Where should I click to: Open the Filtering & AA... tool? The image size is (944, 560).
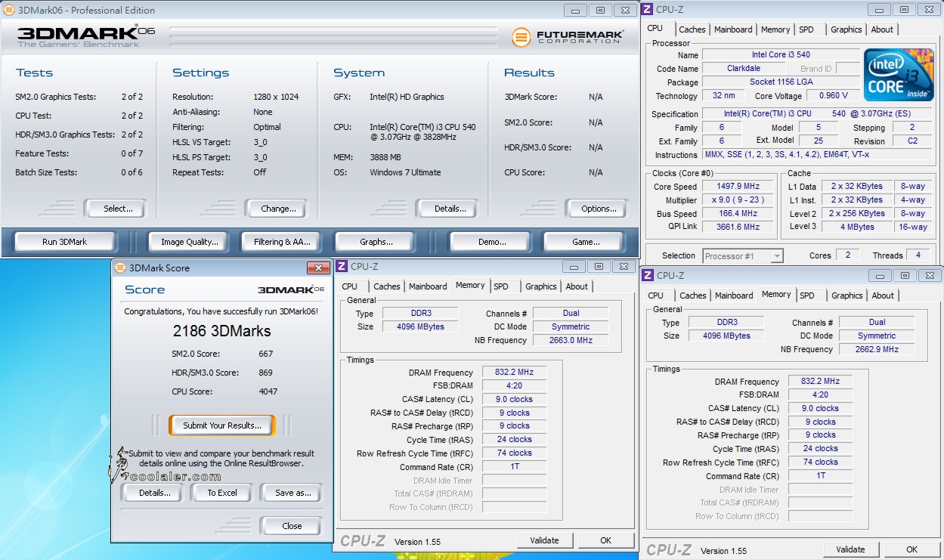click(282, 242)
